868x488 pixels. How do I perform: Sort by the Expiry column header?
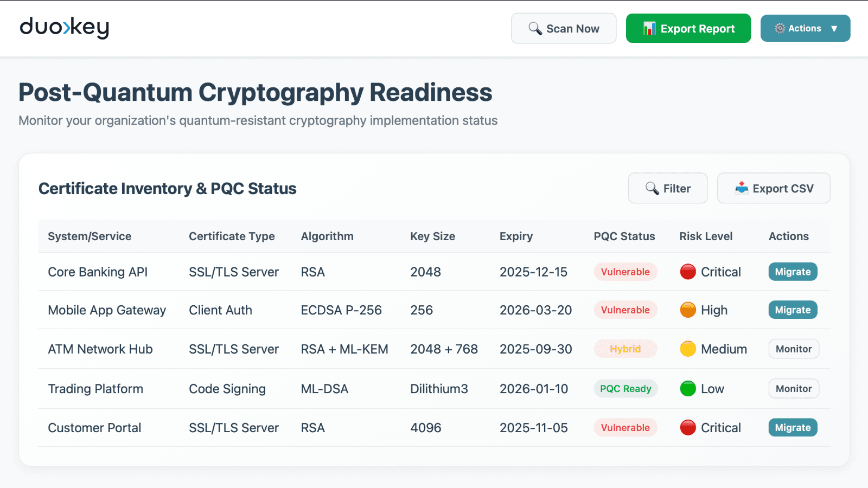pyautogui.click(x=516, y=236)
